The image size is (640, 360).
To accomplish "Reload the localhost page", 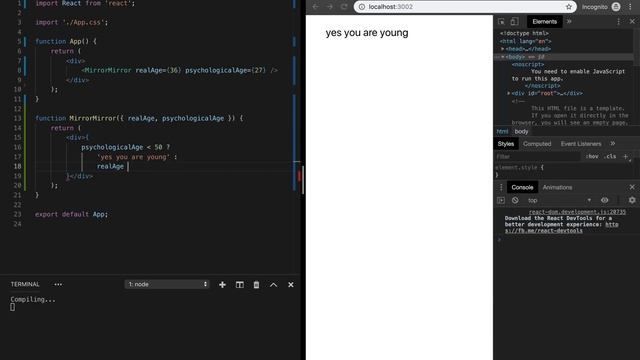I will point(344,7).
